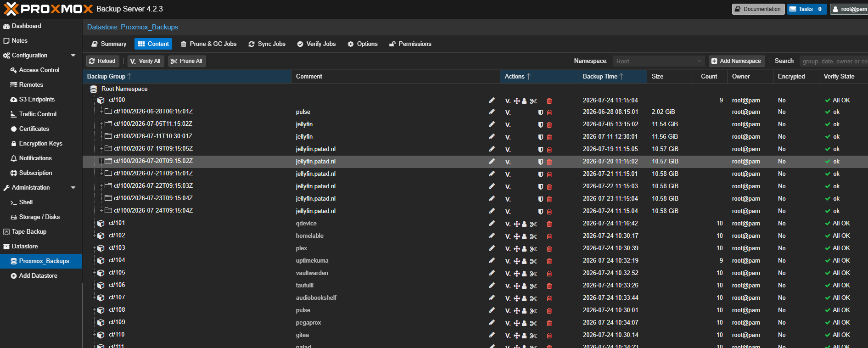
Task: Expand the ct/106 backup group
Action: (94, 285)
